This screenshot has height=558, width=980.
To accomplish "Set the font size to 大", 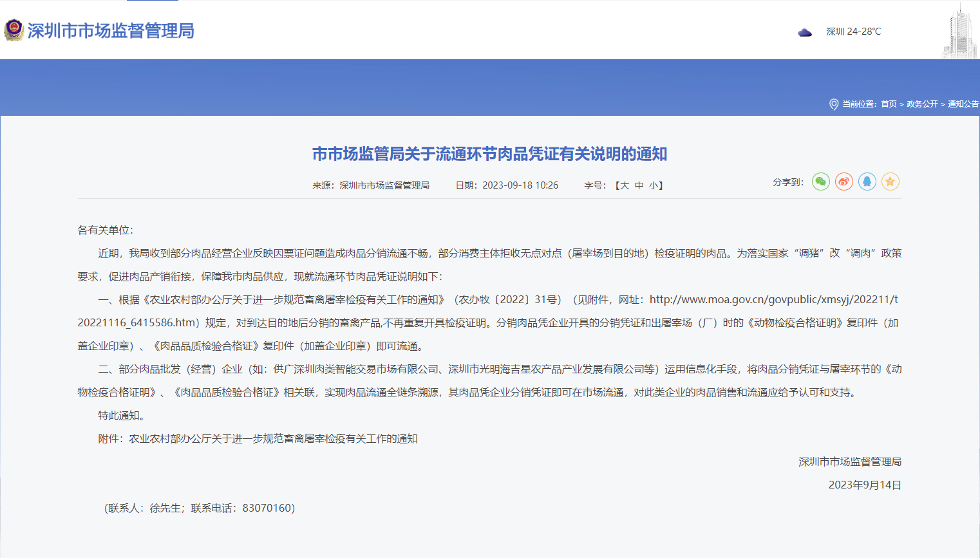I will click(625, 185).
